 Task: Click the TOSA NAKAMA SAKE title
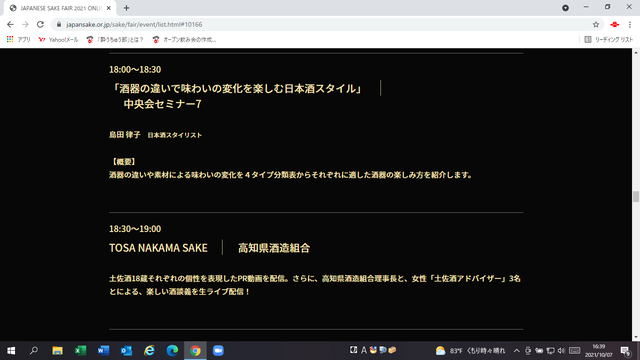tap(158, 248)
